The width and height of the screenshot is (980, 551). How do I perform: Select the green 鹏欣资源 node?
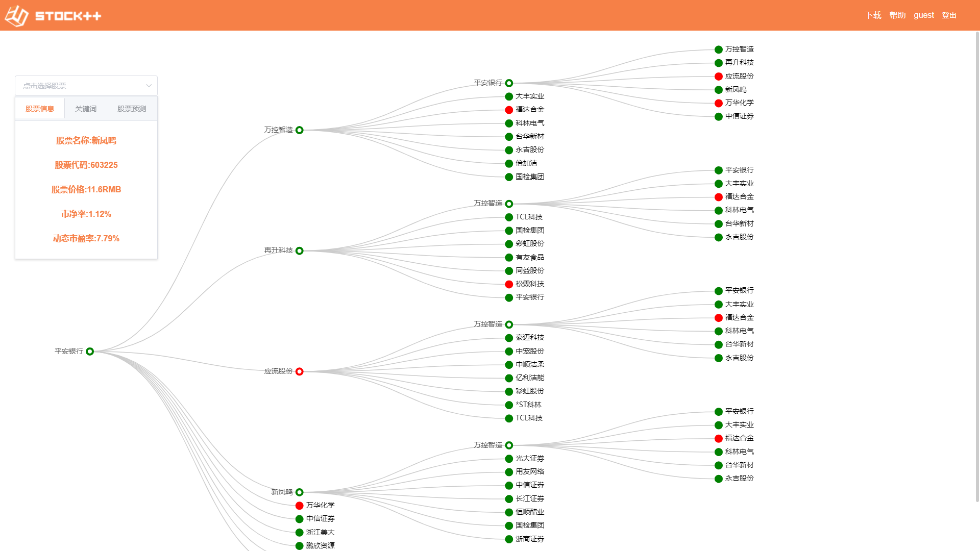[300, 546]
